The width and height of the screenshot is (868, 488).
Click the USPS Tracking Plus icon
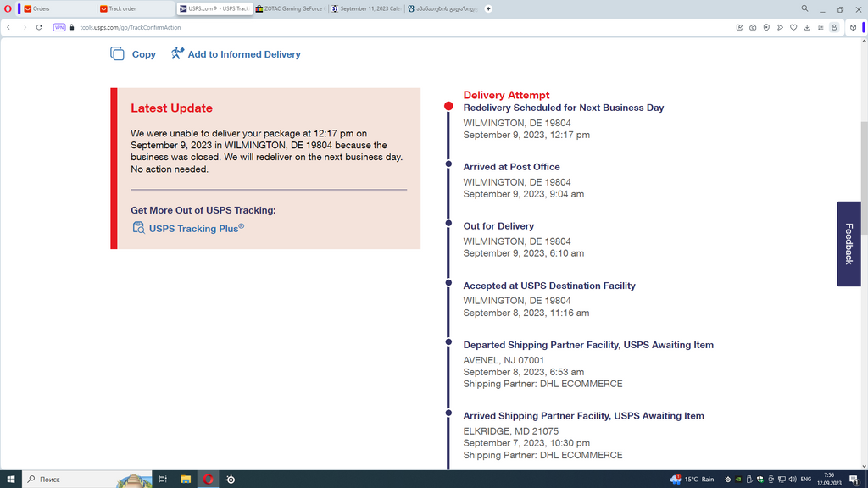pos(138,227)
